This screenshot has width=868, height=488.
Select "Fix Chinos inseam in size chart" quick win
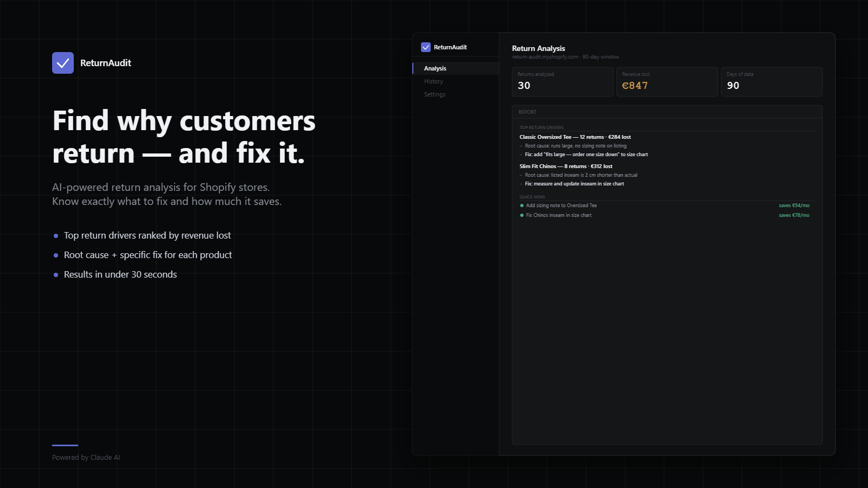pyautogui.click(x=559, y=215)
